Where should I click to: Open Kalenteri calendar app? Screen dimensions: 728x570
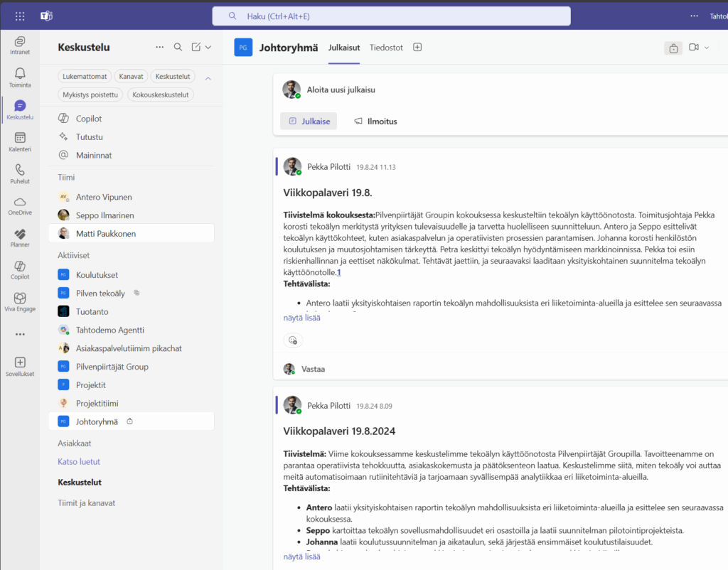pos(19,142)
